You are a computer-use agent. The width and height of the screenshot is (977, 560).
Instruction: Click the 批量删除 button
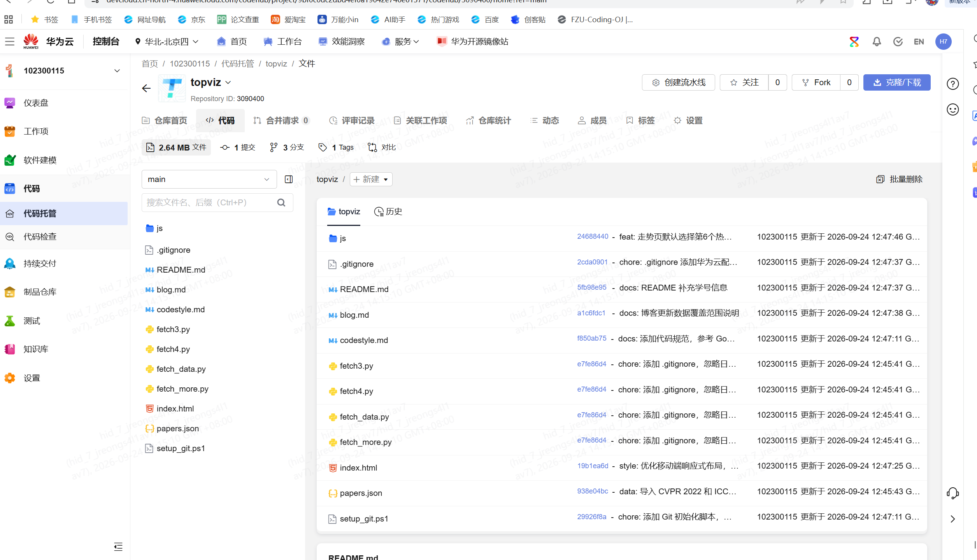[899, 179]
